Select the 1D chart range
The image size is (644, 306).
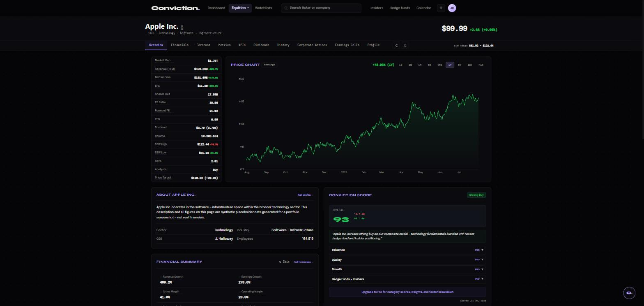coord(400,65)
